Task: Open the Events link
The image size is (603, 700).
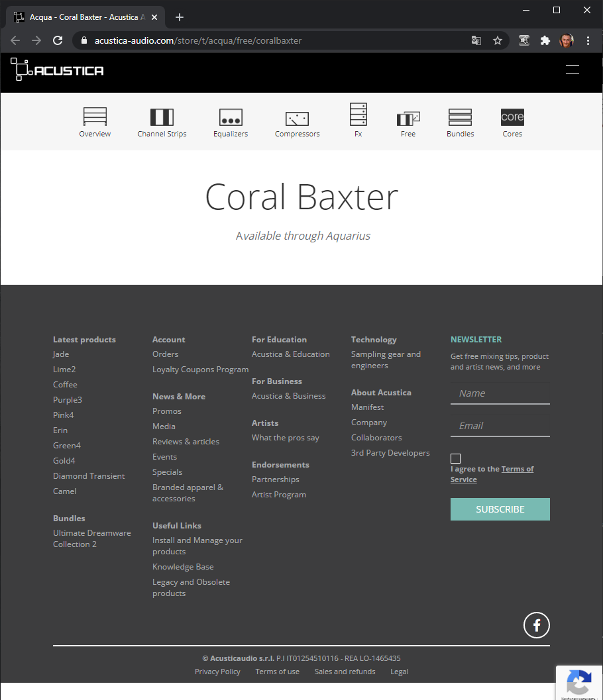Action: [x=164, y=457]
